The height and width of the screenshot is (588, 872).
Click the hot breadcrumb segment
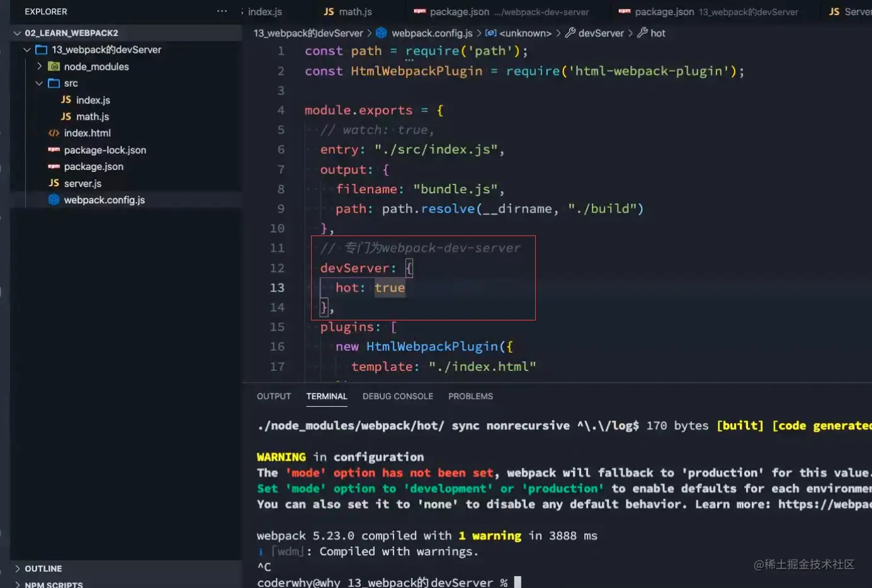[x=658, y=33]
